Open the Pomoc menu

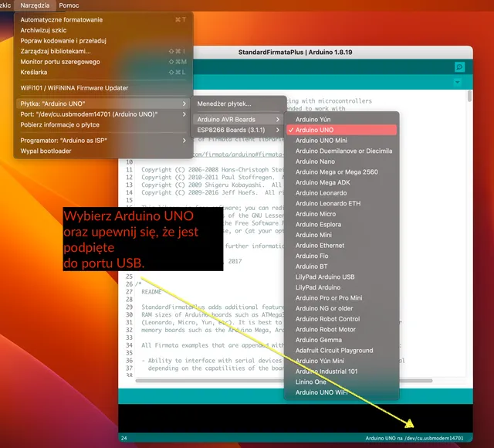point(69,5)
